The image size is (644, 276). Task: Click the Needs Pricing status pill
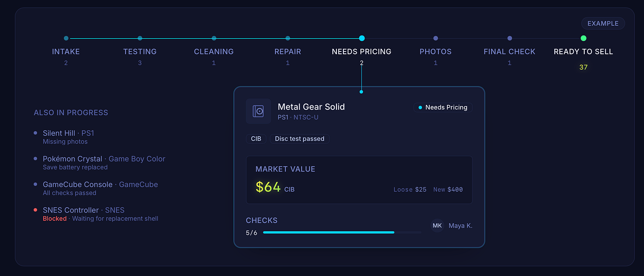click(x=443, y=107)
